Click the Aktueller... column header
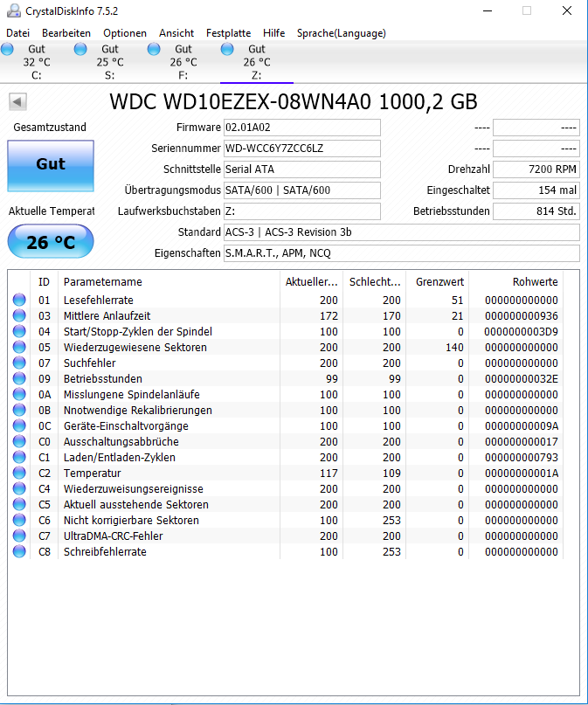The image size is (588, 705). point(311,282)
